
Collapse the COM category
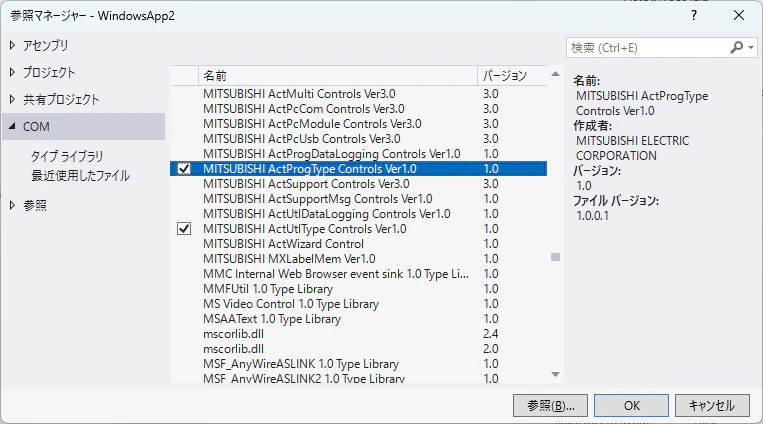pyautogui.click(x=12, y=127)
